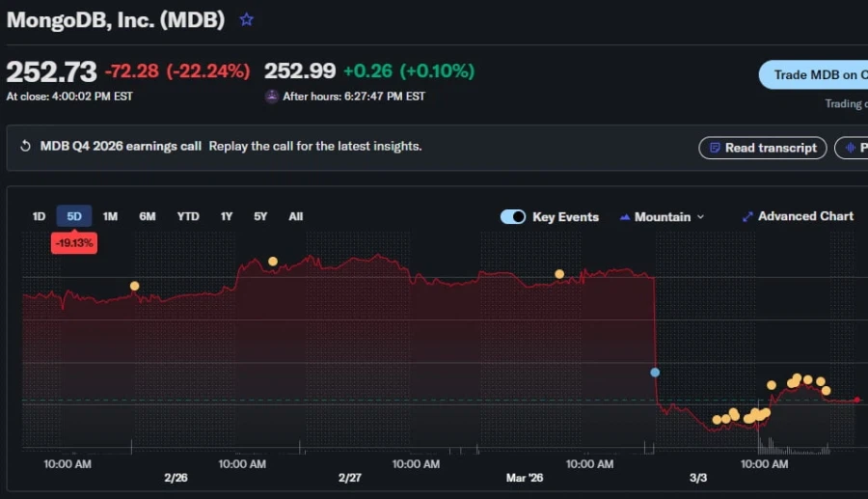Click the star icon to follow MDB
868x499 pixels.
pos(247,19)
